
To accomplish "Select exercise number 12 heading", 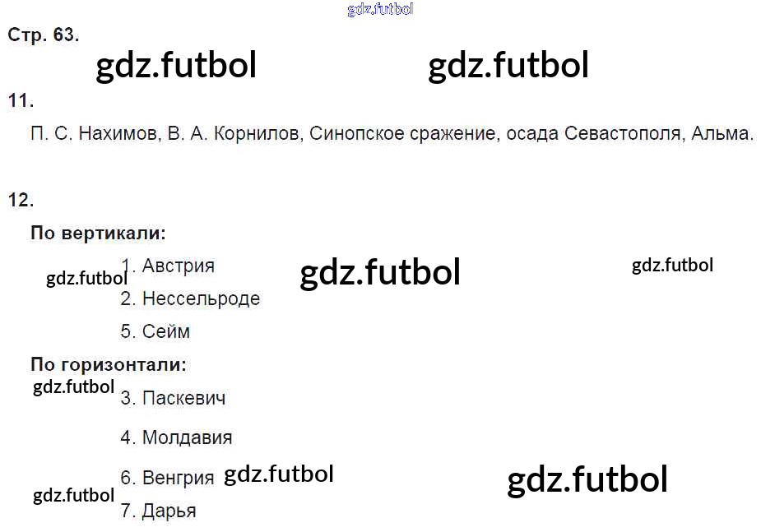I will tap(21, 200).
